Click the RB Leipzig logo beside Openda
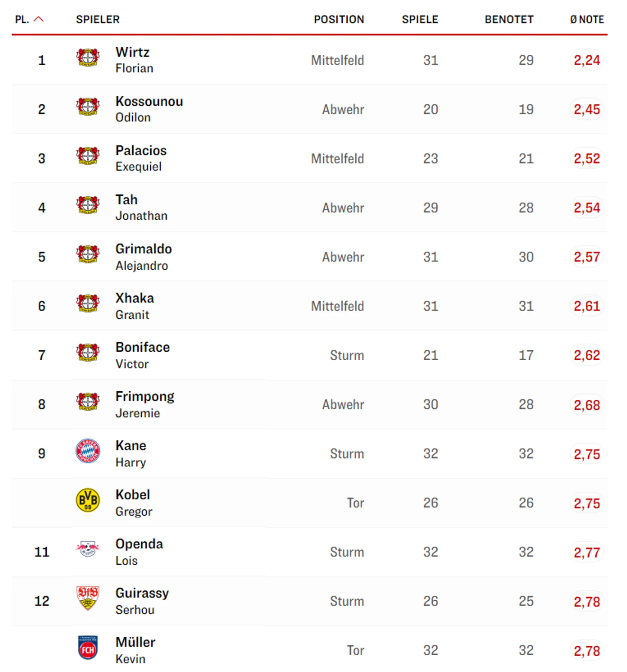This screenshot has width=627, height=672. click(x=88, y=549)
